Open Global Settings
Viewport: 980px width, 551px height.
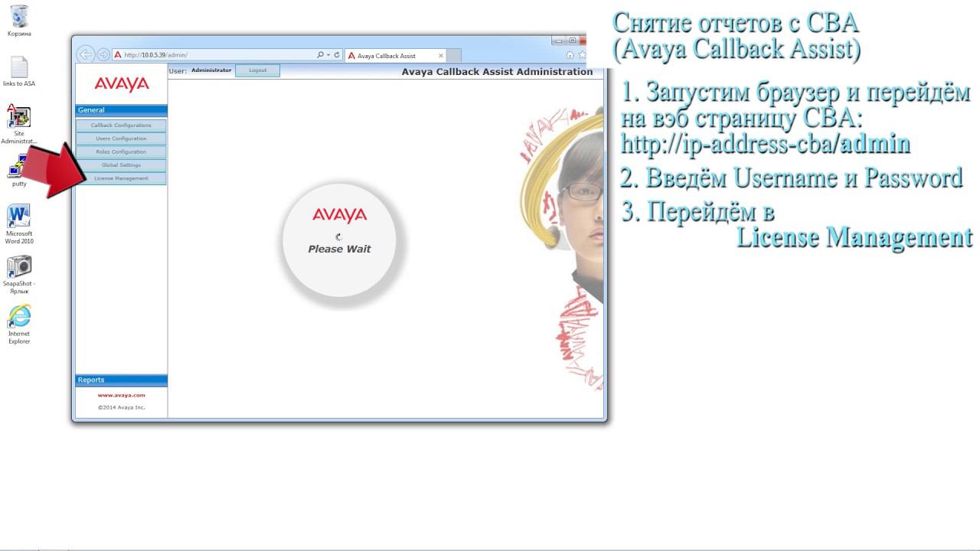tap(121, 165)
